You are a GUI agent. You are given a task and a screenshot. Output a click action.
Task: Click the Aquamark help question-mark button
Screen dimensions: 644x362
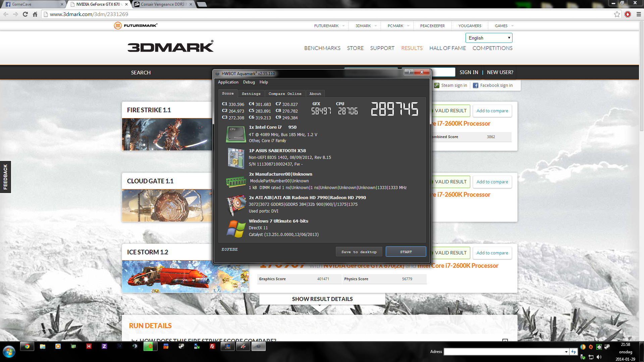(409, 72)
